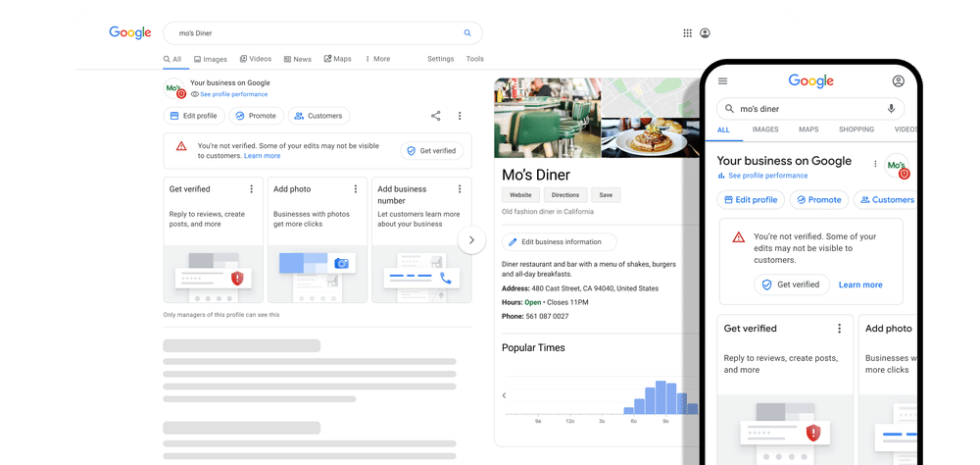
Task: Click the desktop account profile icon
Action: pyautogui.click(x=705, y=33)
